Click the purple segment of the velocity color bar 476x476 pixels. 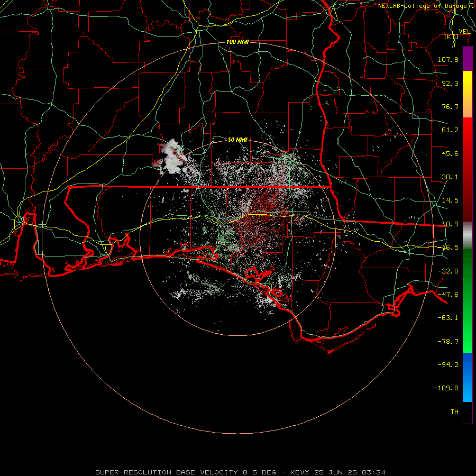point(467,59)
